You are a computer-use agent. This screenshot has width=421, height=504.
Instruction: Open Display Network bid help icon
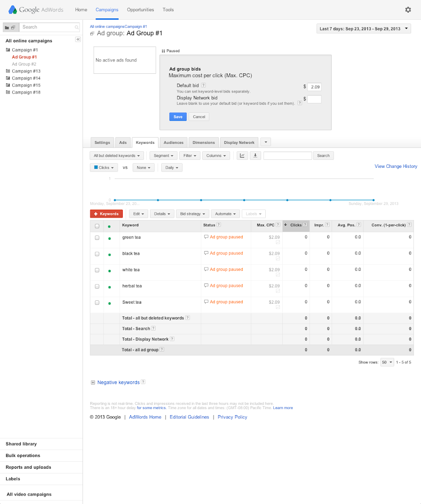(x=300, y=103)
